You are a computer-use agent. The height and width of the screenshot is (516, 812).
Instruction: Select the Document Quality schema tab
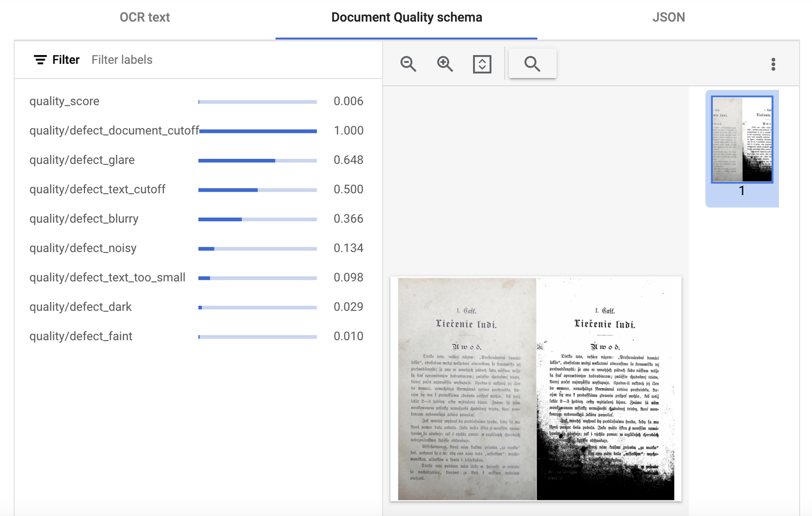(x=407, y=17)
